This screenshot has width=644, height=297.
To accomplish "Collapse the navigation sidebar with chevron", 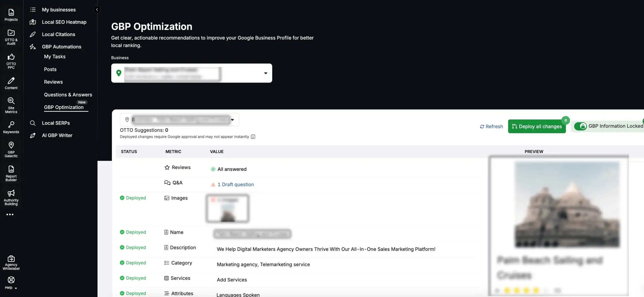I will (x=97, y=10).
